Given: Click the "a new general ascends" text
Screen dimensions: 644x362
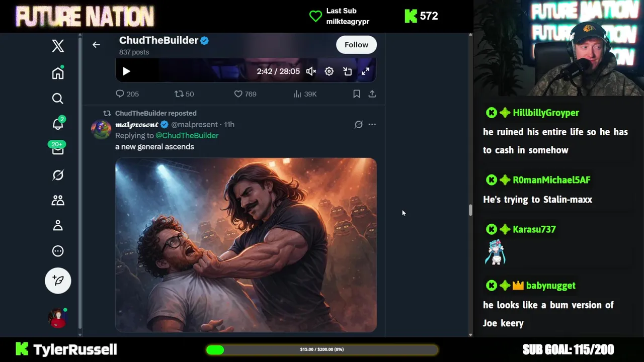Looking at the screenshot, I should [x=154, y=147].
